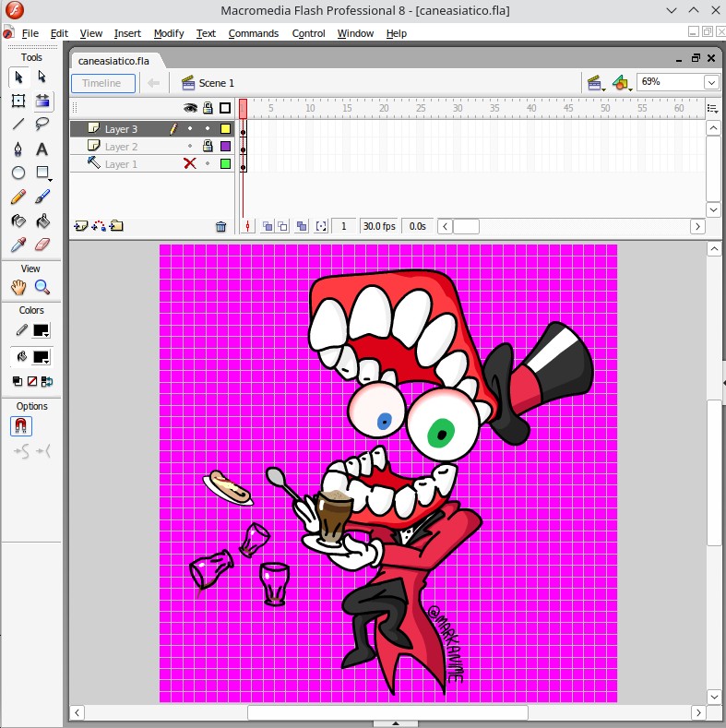Select the Lasso tool
Viewport: 726px width, 728px height.
[x=42, y=124]
